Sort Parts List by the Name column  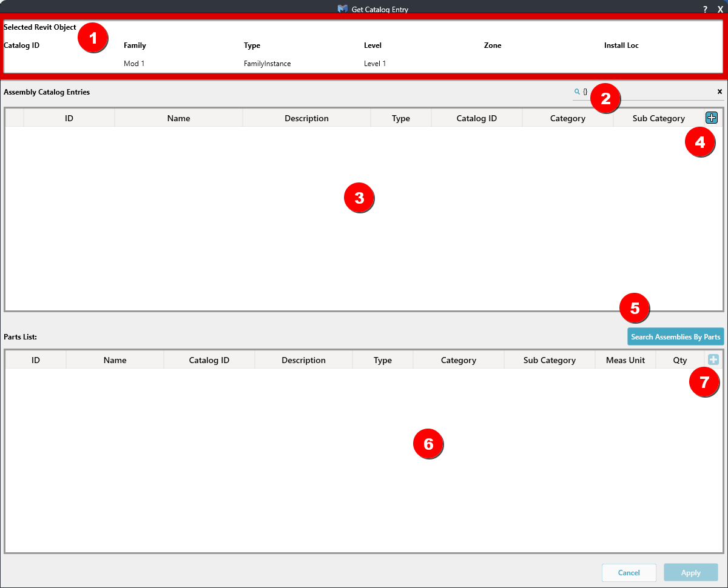pyautogui.click(x=115, y=360)
